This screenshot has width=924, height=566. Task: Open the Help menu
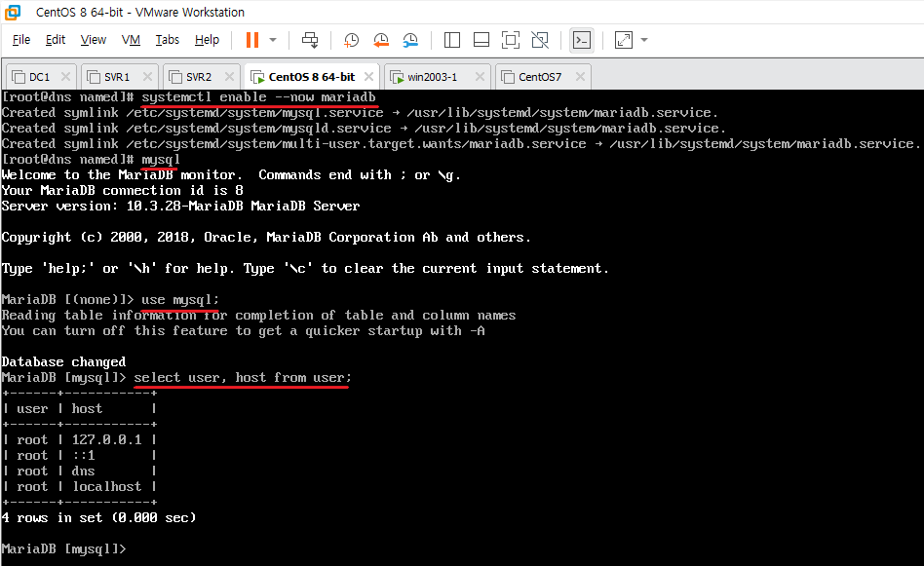(207, 40)
